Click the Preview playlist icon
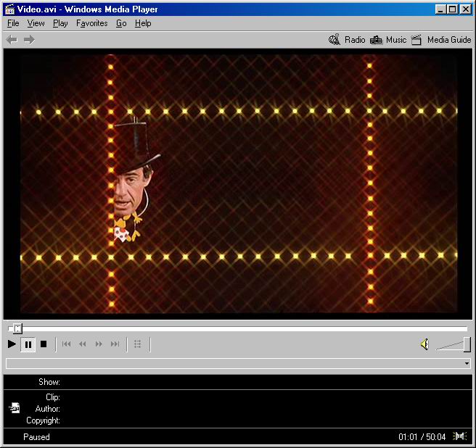 [138, 344]
